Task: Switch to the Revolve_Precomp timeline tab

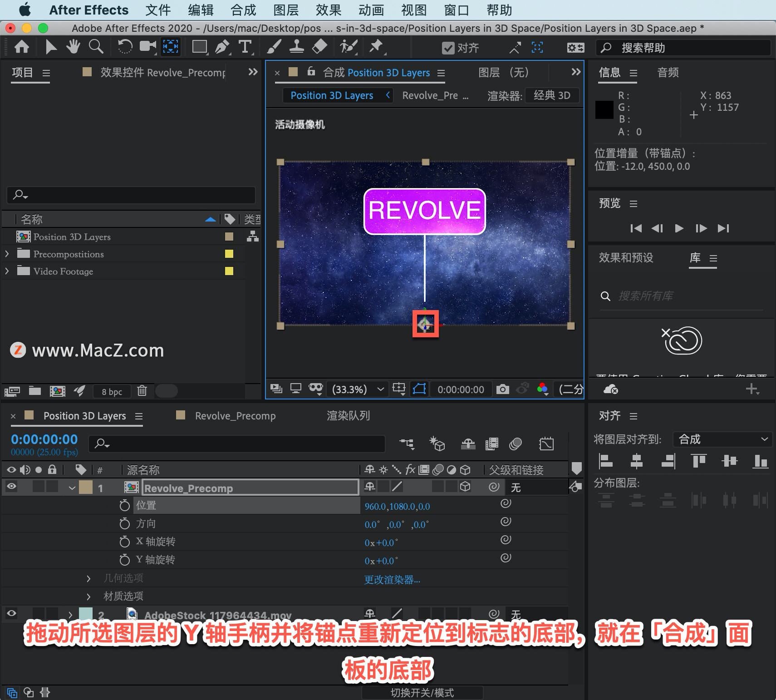Action: point(235,416)
